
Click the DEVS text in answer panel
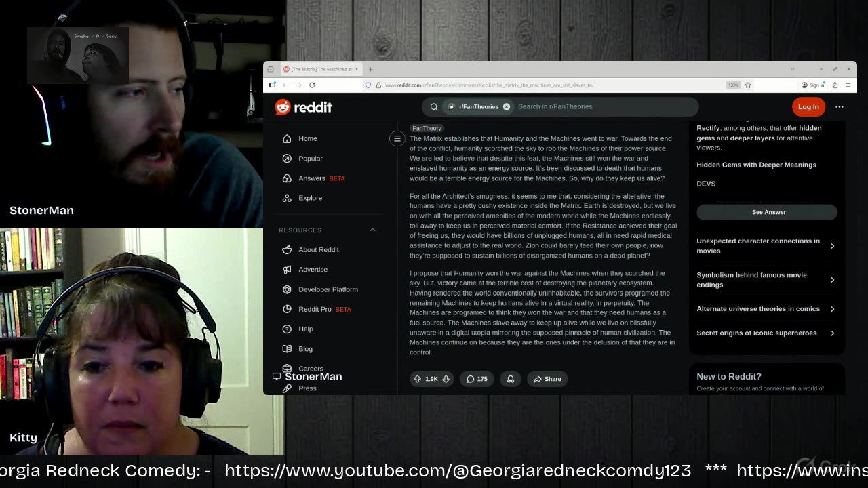point(706,184)
